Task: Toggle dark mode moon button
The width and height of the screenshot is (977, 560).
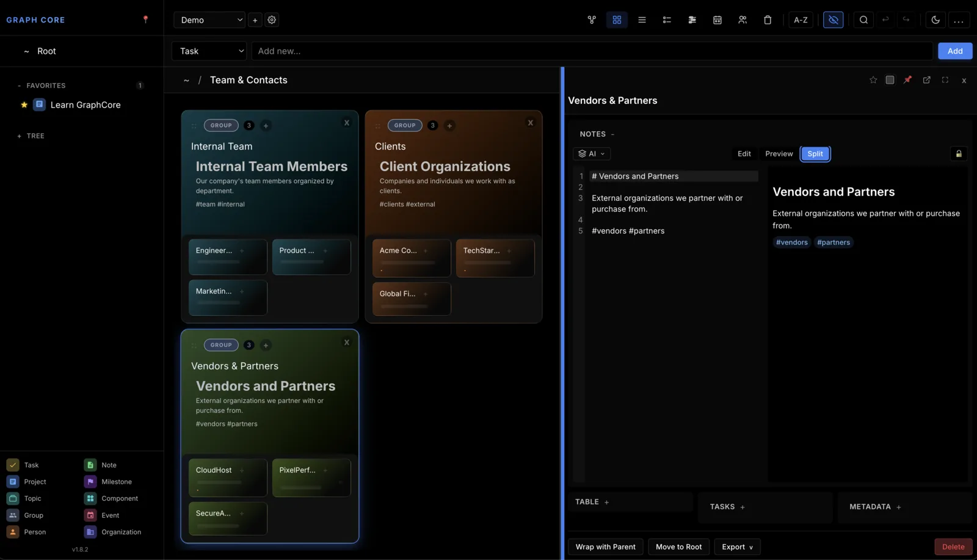Action: pyautogui.click(x=935, y=20)
